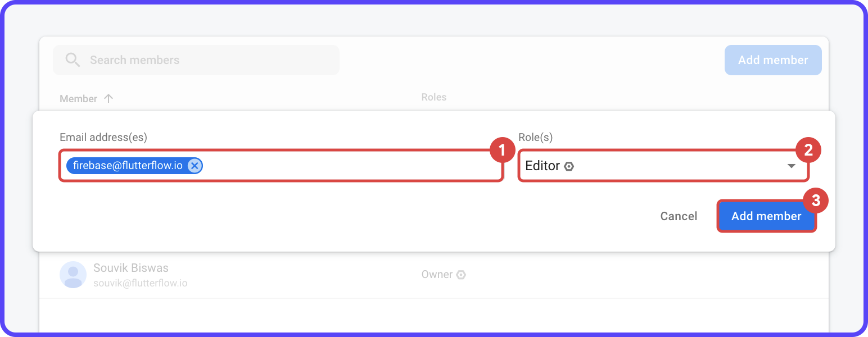Open the Role(s) dropdown showing Editor
Image resolution: width=868 pixels, height=337 pixels.
pyautogui.click(x=647, y=166)
